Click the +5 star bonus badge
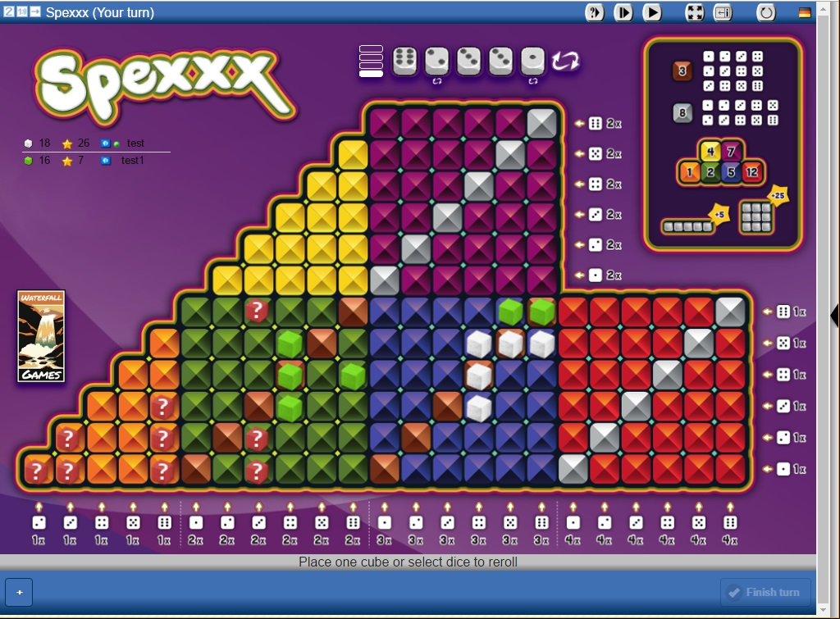Image resolution: width=840 pixels, height=619 pixels. pyautogui.click(x=719, y=215)
